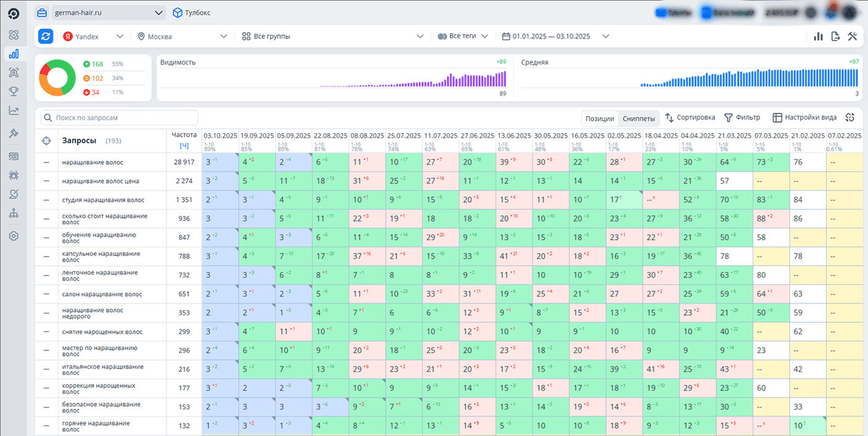
Task: Click the Поиск по запросам search field
Action: coord(120,118)
